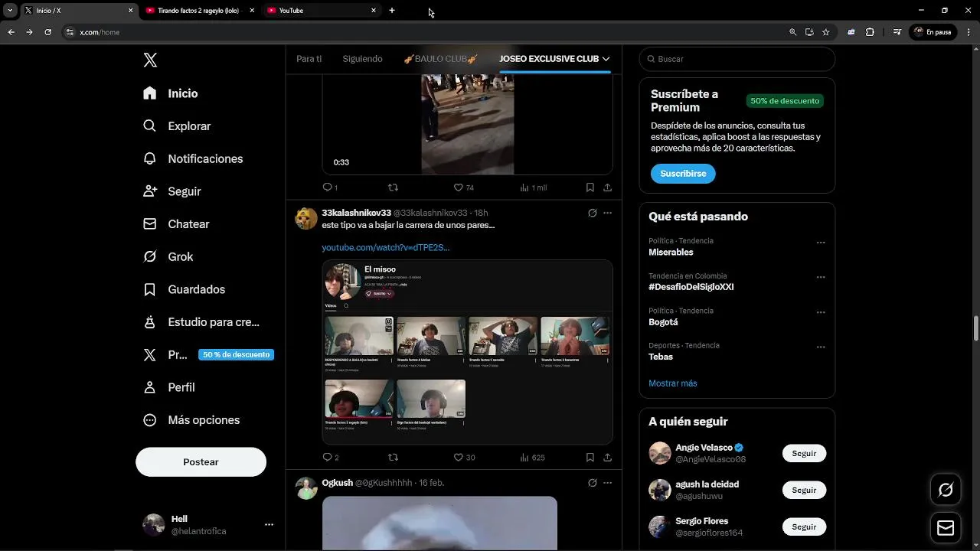Like the video post with 74 likes
The width and height of the screenshot is (980, 551).
463,187
